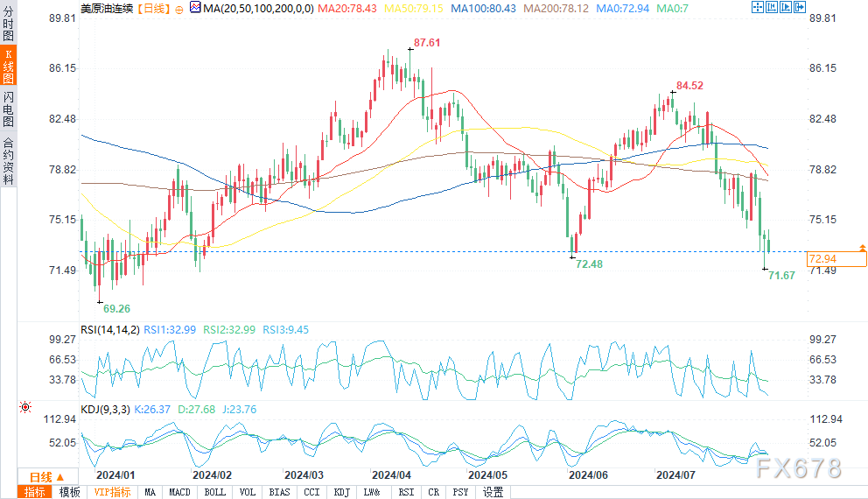Click the MA20:78.43 value label
Viewport: 868px width, 499px height.
347,8
